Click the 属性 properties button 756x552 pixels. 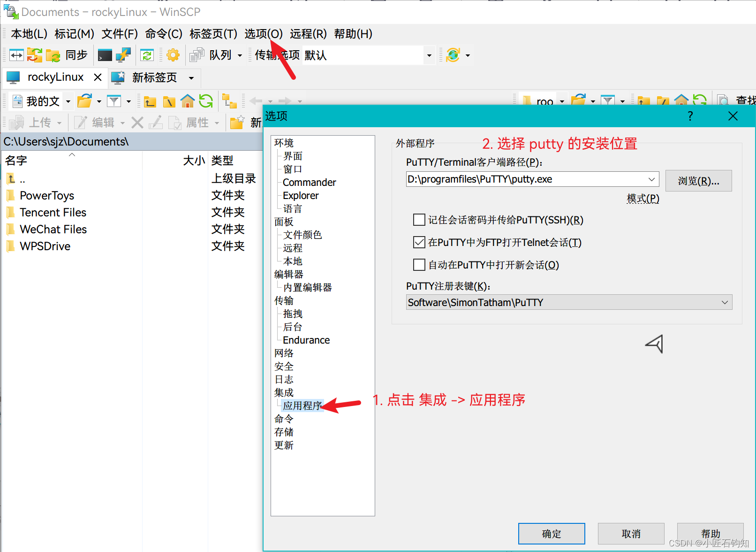pos(189,123)
